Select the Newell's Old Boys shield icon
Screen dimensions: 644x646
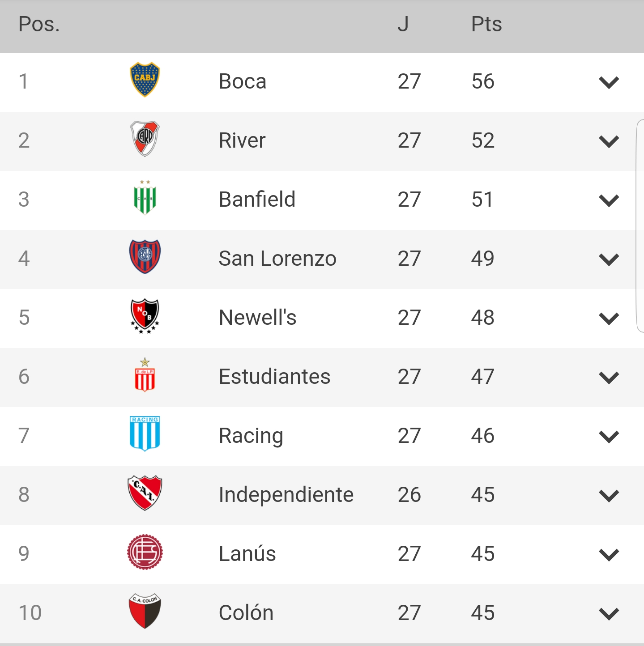145,316
